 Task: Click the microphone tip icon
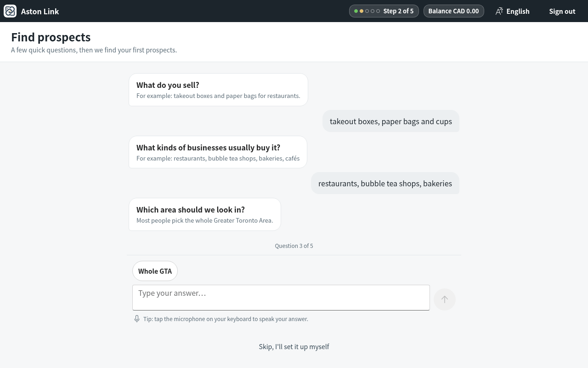(x=137, y=319)
